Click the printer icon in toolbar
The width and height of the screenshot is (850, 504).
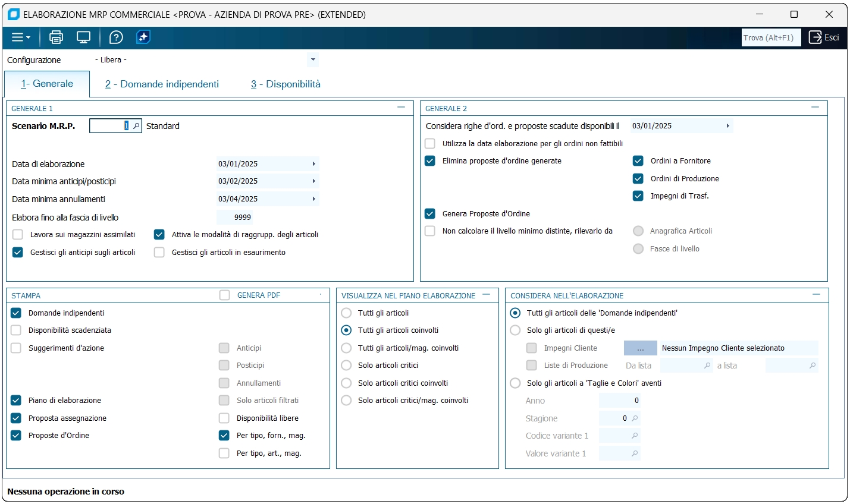point(56,37)
